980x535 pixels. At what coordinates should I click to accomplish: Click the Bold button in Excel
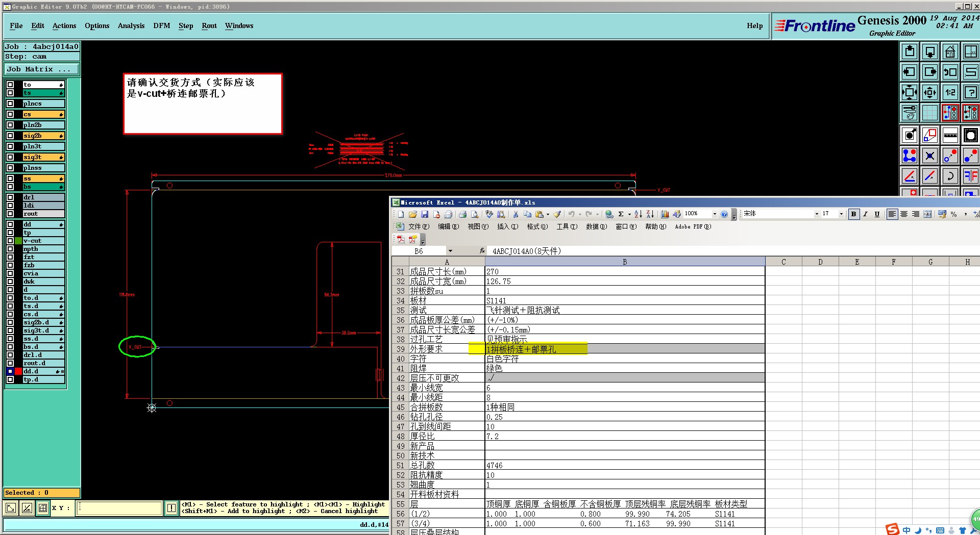[853, 214]
